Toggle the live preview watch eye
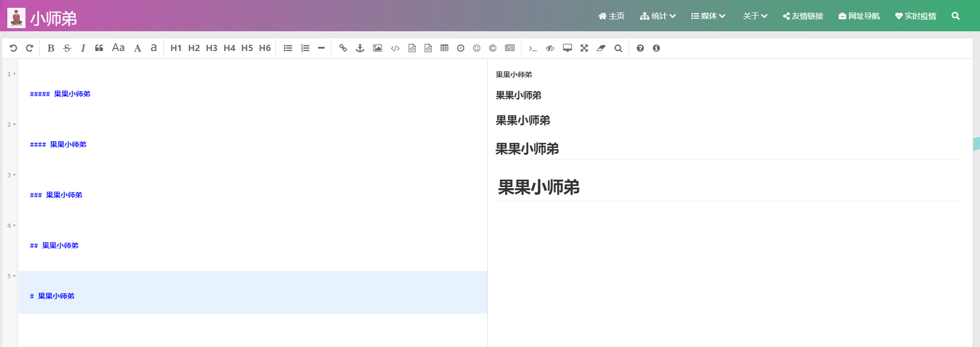The width and height of the screenshot is (980, 347). pos(550,48)
